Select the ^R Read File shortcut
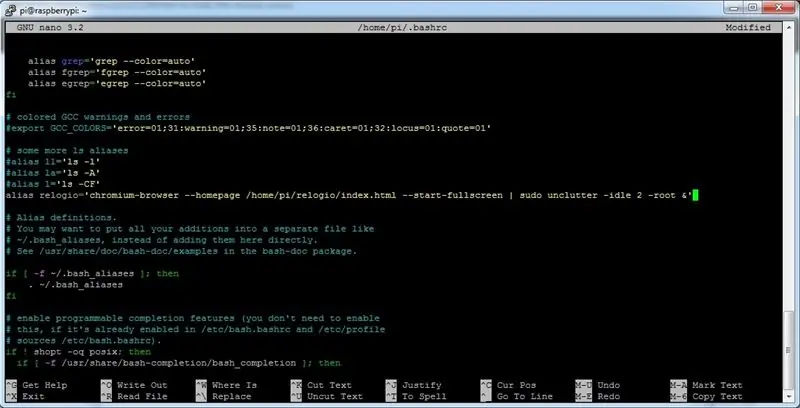800x408 pixels. coord(134,396)
